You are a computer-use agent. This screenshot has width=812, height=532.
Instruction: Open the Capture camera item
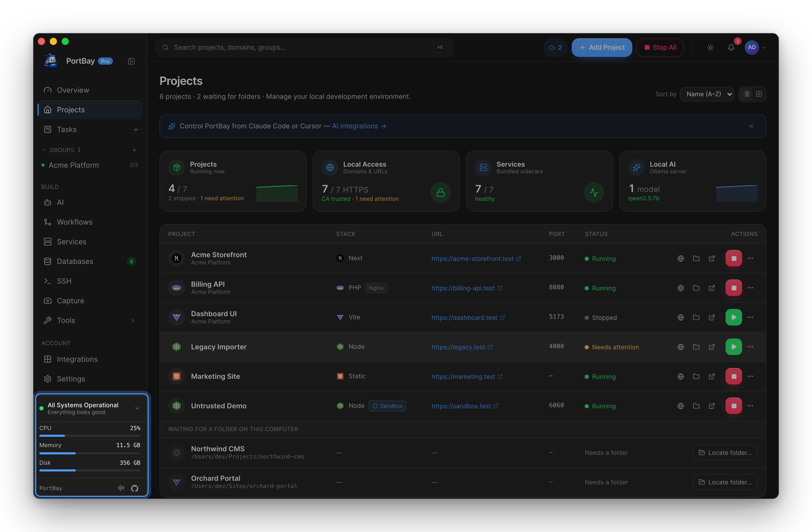90,301
